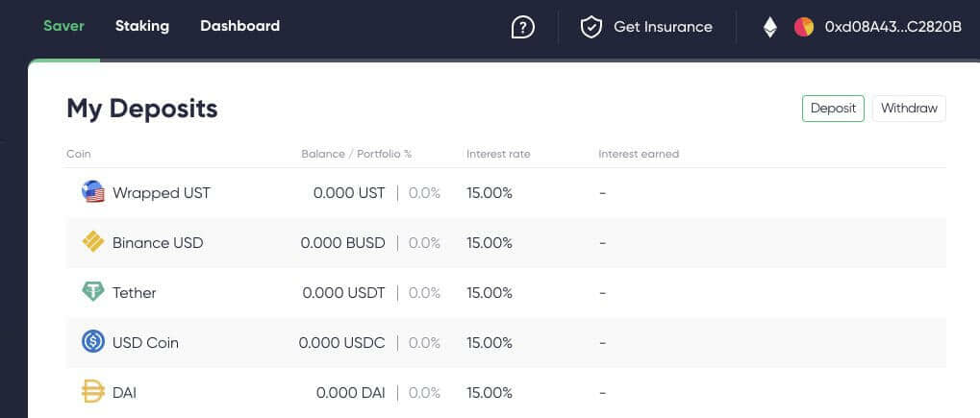
Task: Click the yellow DAI coin icon
Action: (92, 392)
